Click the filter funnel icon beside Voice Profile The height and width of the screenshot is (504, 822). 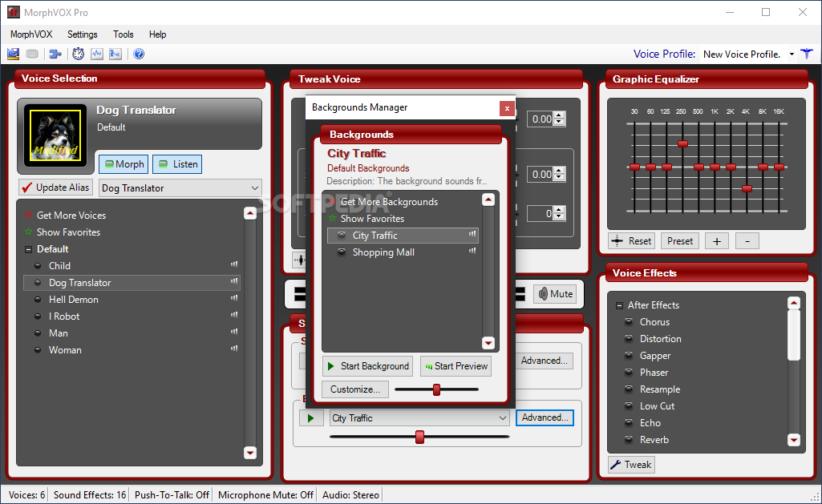coord(807,54)
